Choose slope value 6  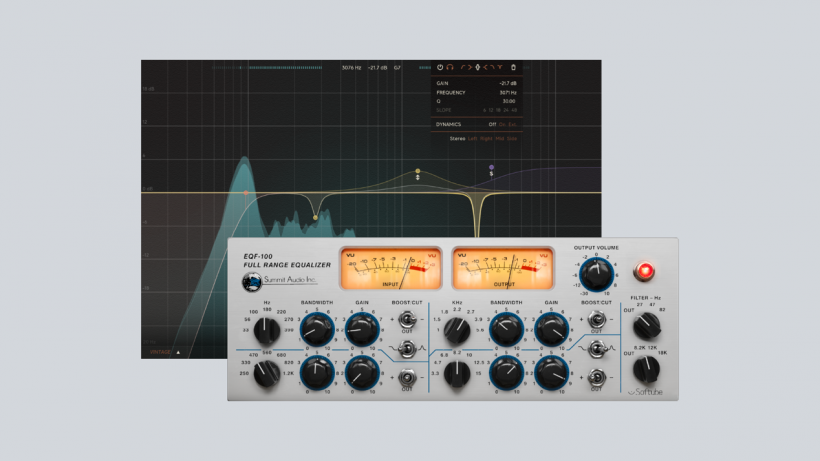[x=484, y=110]
